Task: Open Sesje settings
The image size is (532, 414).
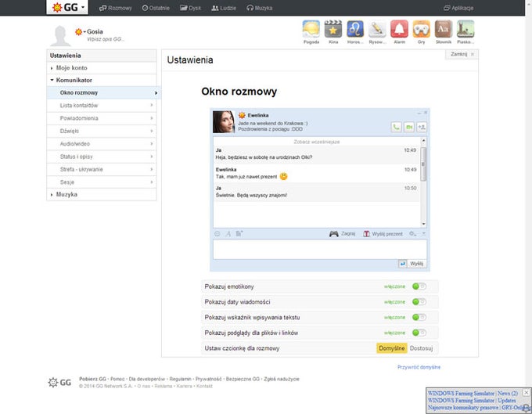Action: point(102,182)
